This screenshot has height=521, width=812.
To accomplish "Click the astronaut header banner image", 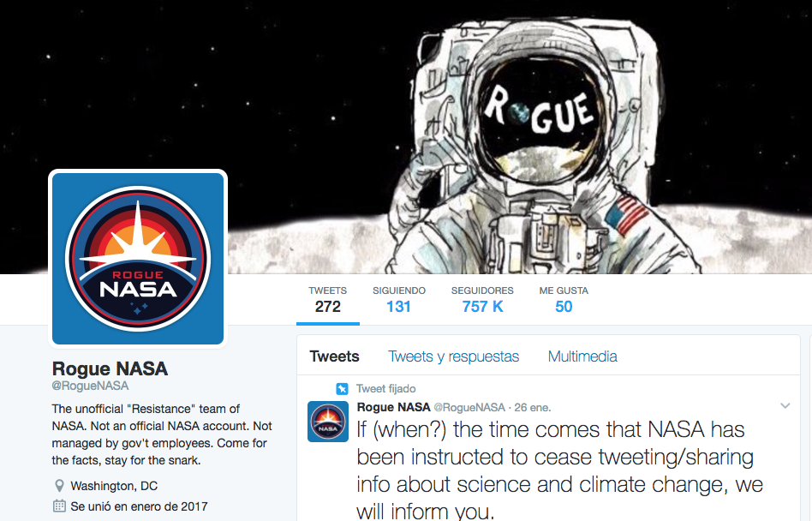I will click(406, 137).
